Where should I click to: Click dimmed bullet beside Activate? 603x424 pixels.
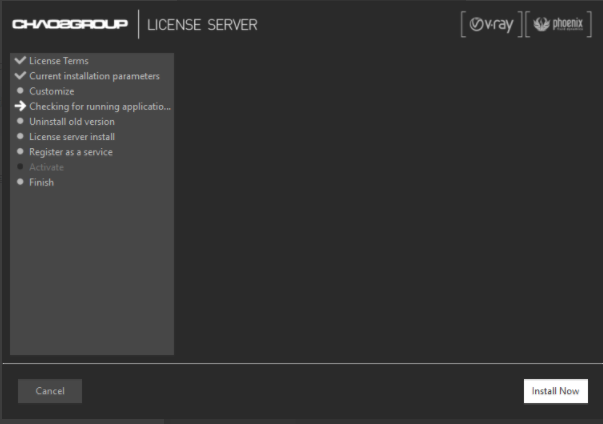(20, 166)
